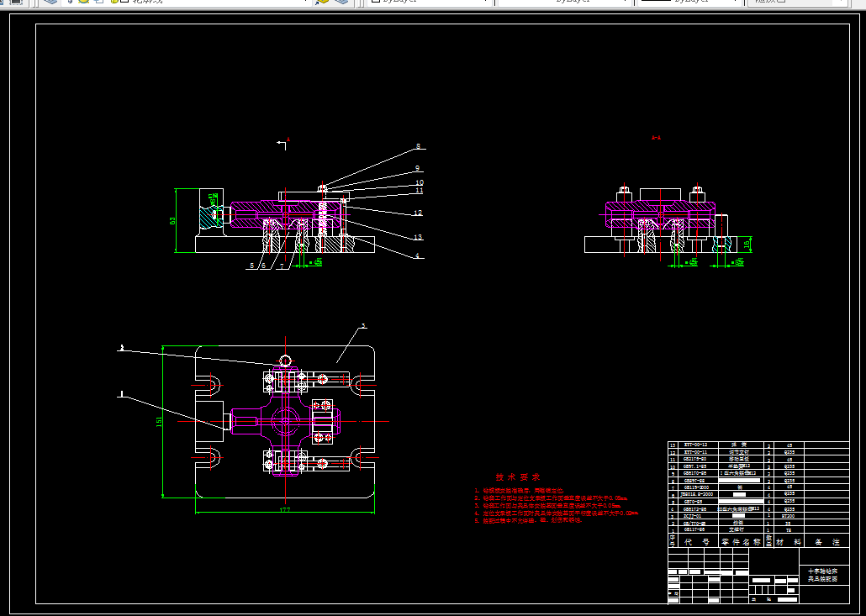The width and height of the screenshot is (866, 616).
Task: Select the 16 thickness dimension
Action: [x=747, y=244]
